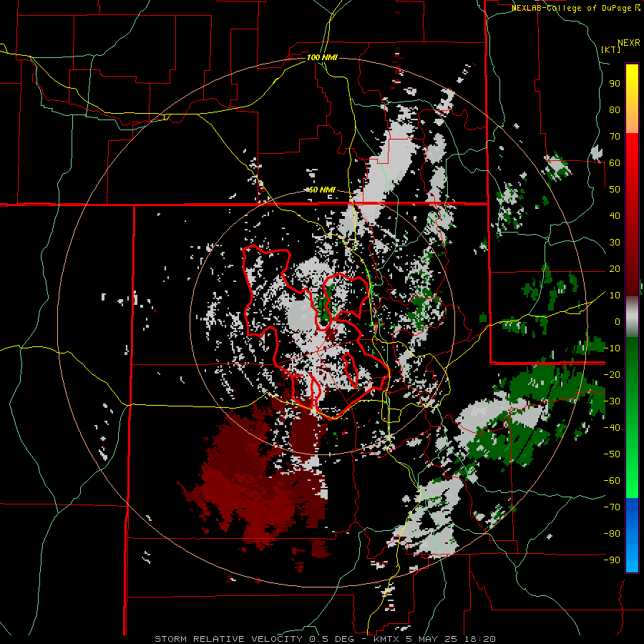Click the -80 value on the velocity scale
The width and height of the screenshot is (644, 644).
pyautogui.click(x=612, y=534)
